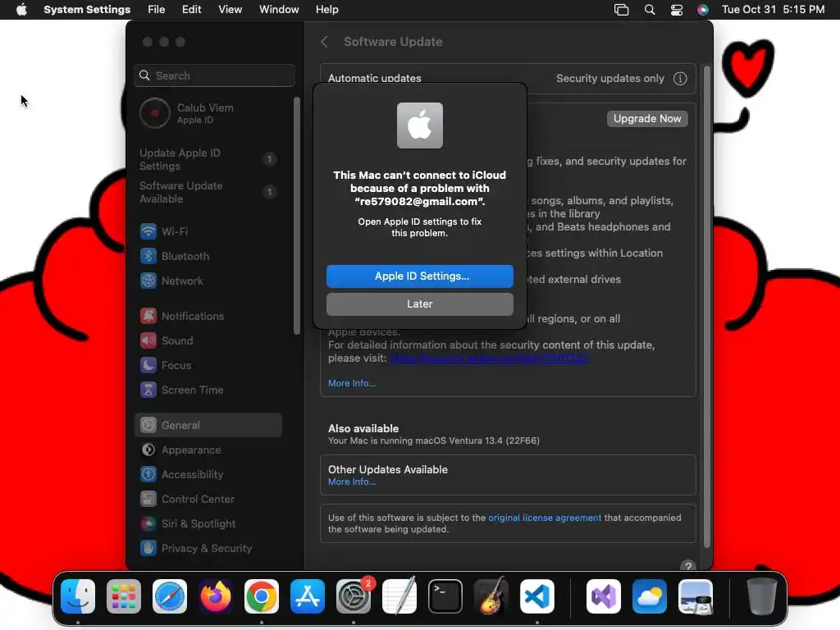840x630 pixels.
Task: Open the Edit menu
Action: pyautogui.click(x=191, y=10)
